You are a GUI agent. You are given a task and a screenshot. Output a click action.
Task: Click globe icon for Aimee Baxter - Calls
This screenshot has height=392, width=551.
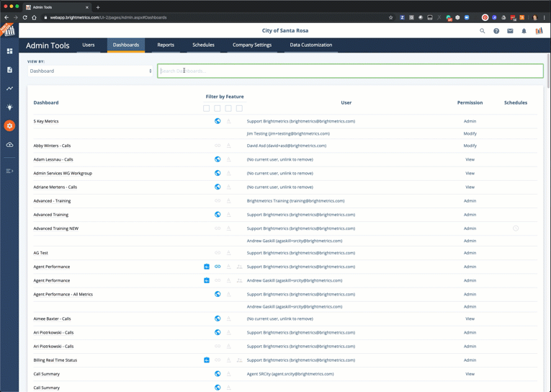[218, 318]
